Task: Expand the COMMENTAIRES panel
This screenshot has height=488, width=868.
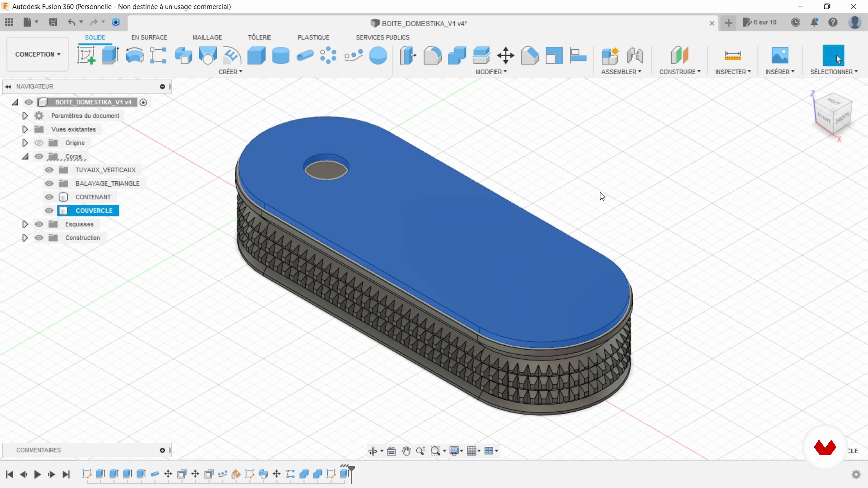Action: [x=163, y=450]
